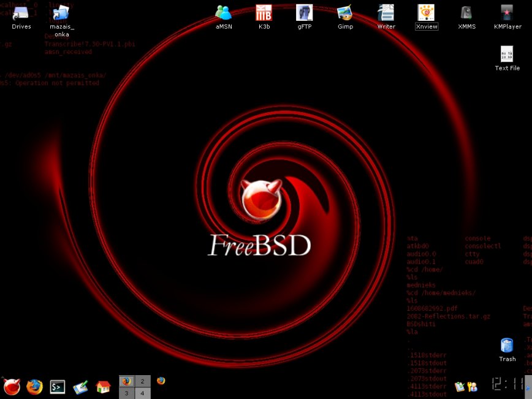Click the text editor panel launcher

(80, 387)
